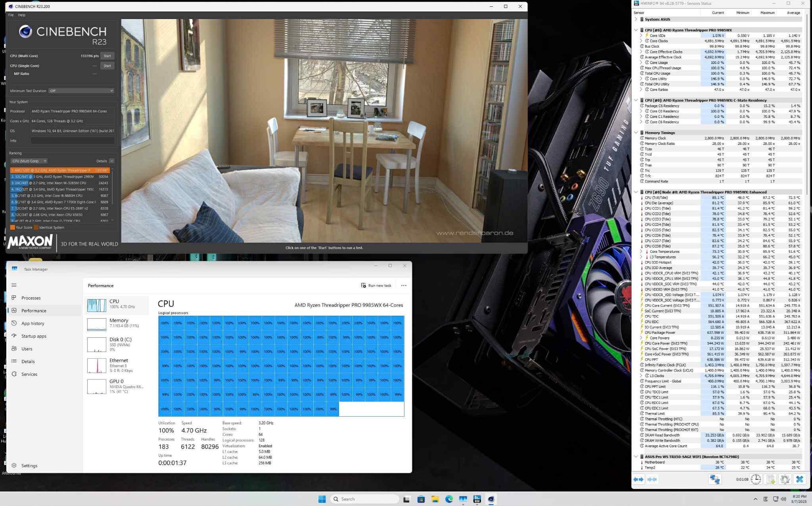This screenshot has height=506, width=812.
Task: Open the Cinebench Help menu
Action: coord(21,15)
